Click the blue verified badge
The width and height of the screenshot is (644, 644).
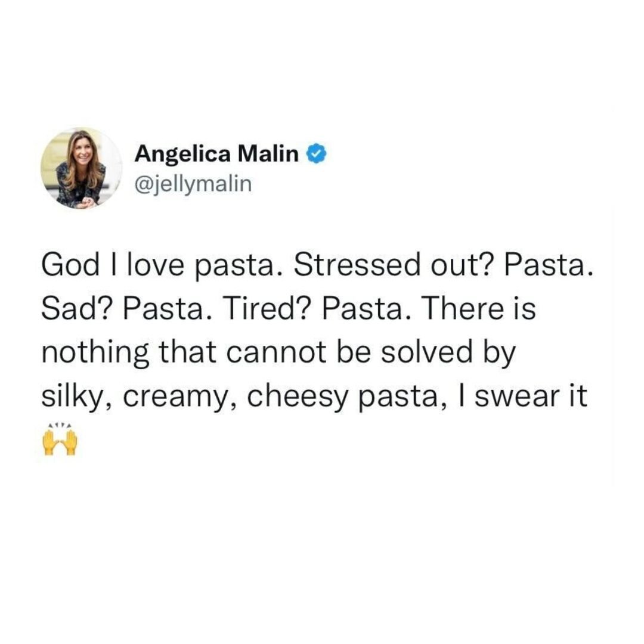click(x=315, y=155)
